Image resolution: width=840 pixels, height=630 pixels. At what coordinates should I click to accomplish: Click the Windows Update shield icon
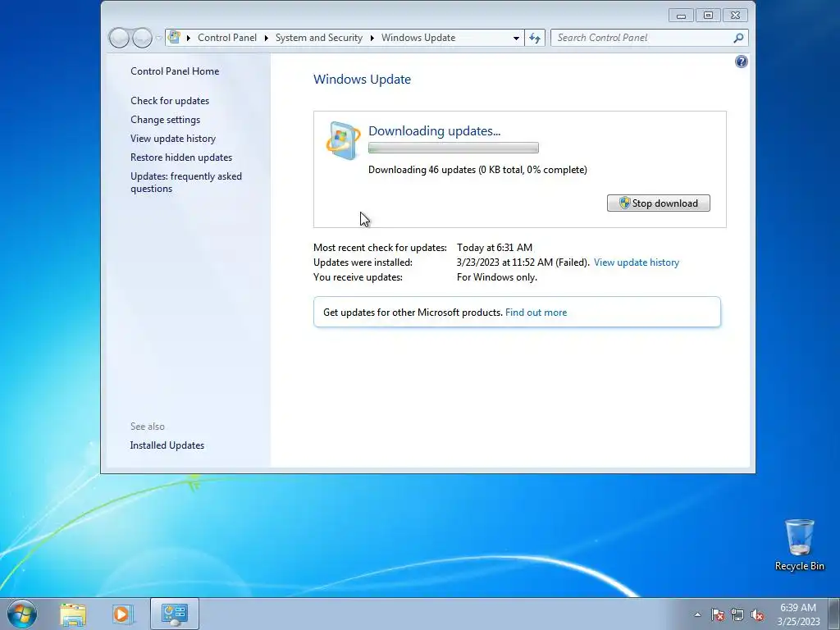[x=343, y=140]
